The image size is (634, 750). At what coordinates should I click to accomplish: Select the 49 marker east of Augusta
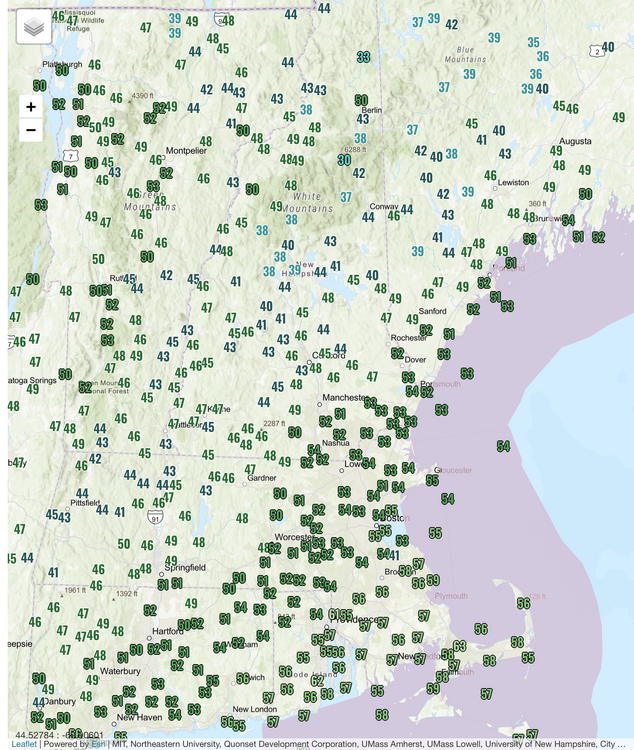click(x=618, y=117)
